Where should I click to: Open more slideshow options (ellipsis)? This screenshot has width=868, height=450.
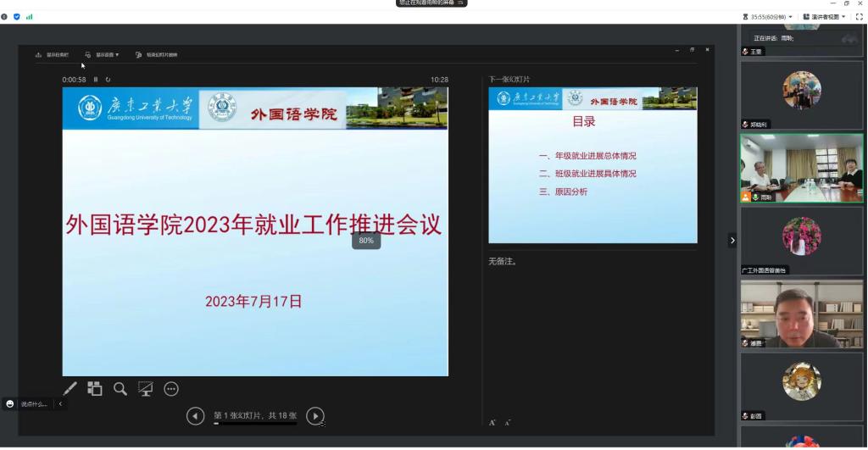(x=171, y=388)
